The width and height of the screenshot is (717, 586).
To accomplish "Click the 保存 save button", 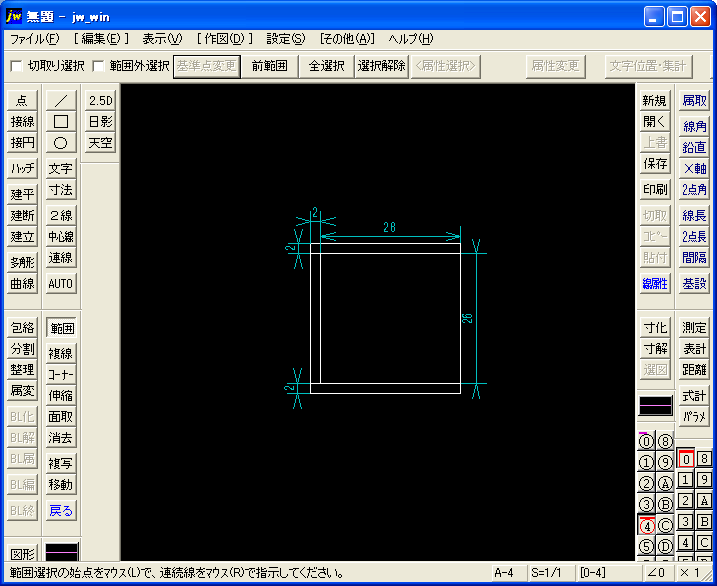I will [655, 164].
